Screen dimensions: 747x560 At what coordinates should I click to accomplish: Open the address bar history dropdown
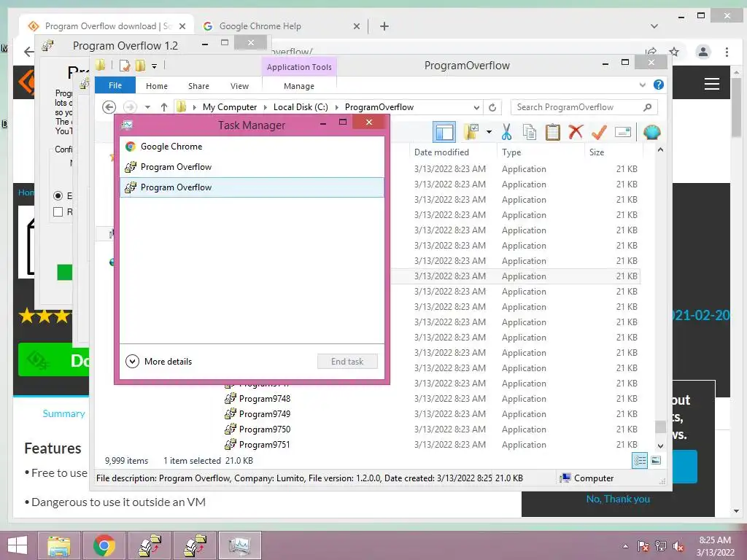click(476, 107)
